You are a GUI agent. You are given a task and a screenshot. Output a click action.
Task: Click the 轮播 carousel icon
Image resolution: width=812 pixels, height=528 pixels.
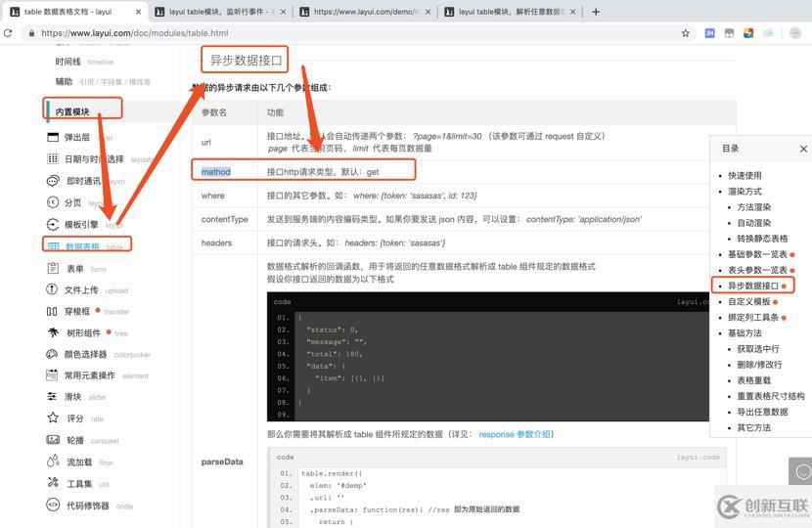[53, 440]
